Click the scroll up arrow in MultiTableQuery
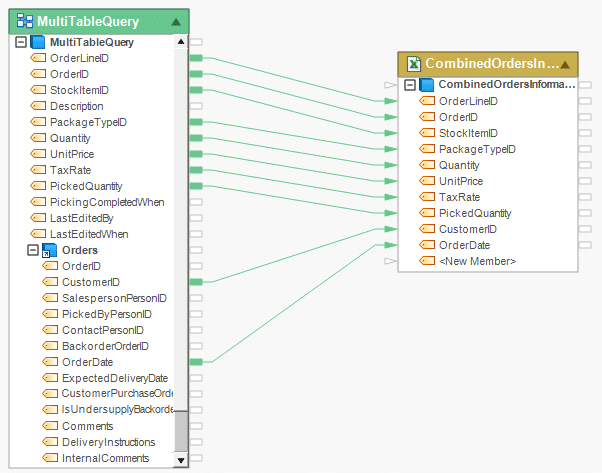This screenshot has width=602, height=473. (x=181, y=42)
